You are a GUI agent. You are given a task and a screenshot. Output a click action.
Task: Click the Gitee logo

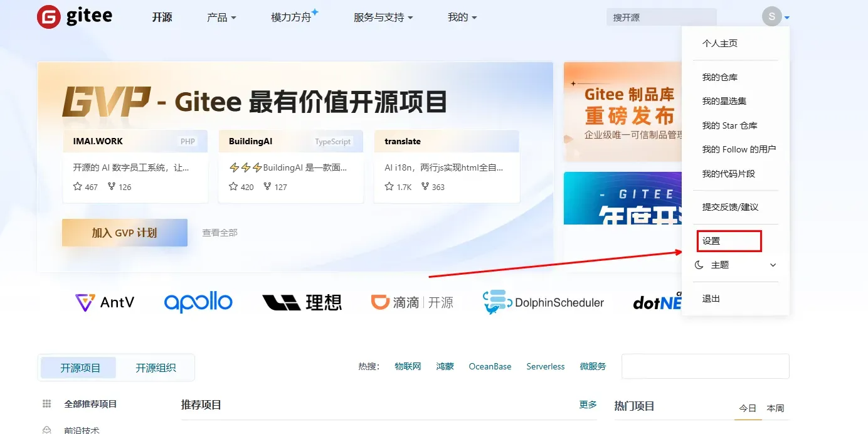point(75,17)
